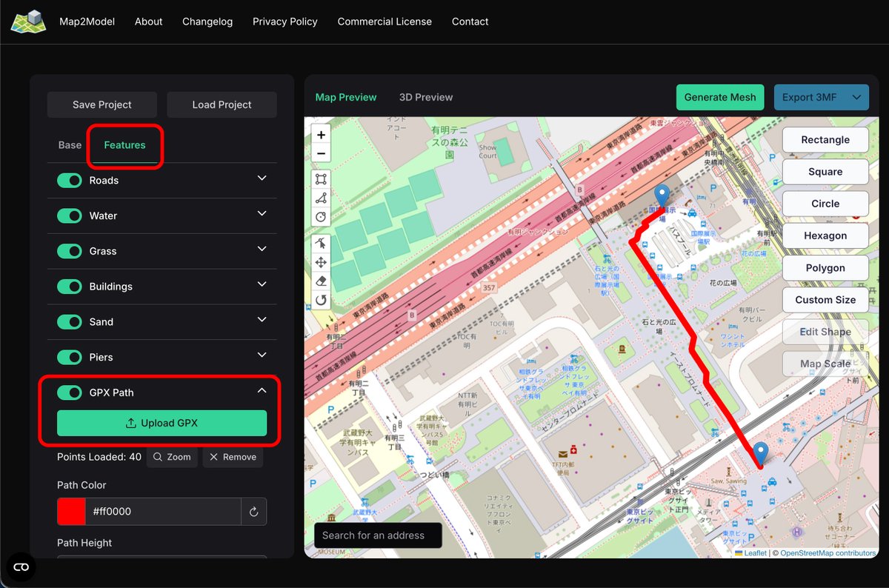Image resolution: width=889 pixels, height=588 pixels.
Task: Select the Features tab
Action: tap(124, 145)
